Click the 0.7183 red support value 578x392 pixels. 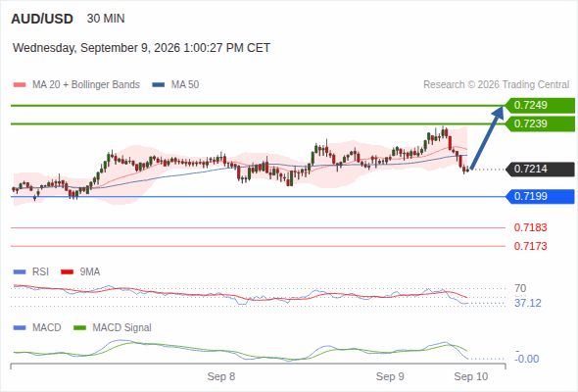(x=530, y=227)
